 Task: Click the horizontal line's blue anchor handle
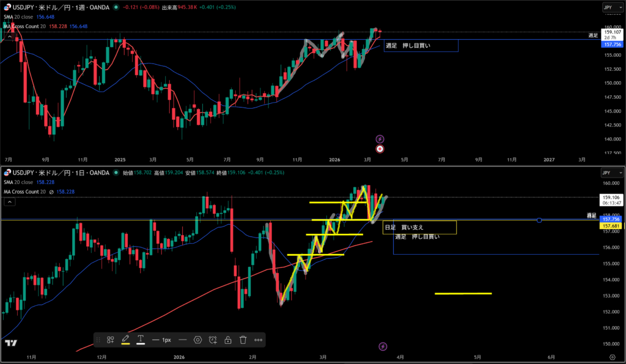pyautogui.click(x=539, y=220)
